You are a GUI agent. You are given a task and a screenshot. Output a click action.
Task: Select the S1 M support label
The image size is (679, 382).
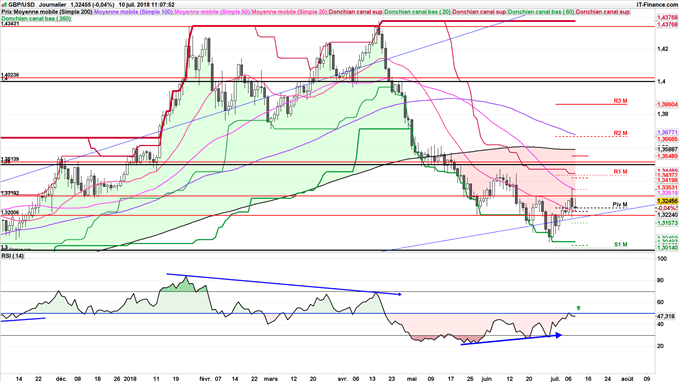point(621,245)
